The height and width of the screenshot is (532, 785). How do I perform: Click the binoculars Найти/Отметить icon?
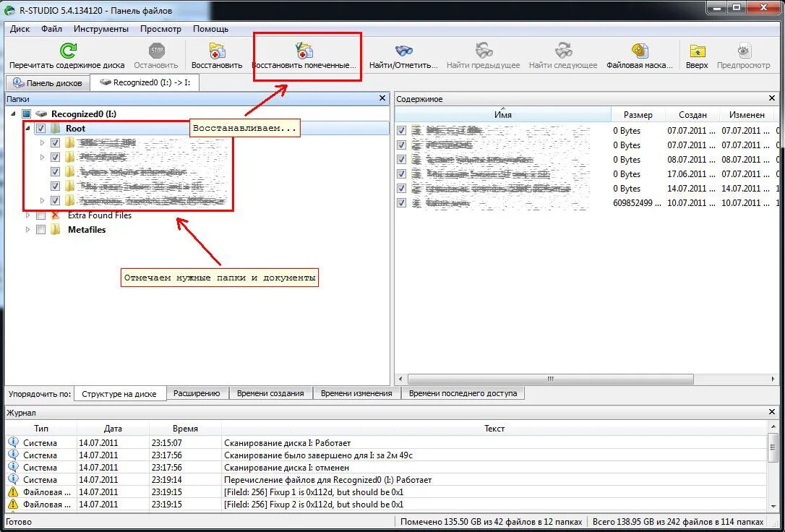tap(403, 51)
